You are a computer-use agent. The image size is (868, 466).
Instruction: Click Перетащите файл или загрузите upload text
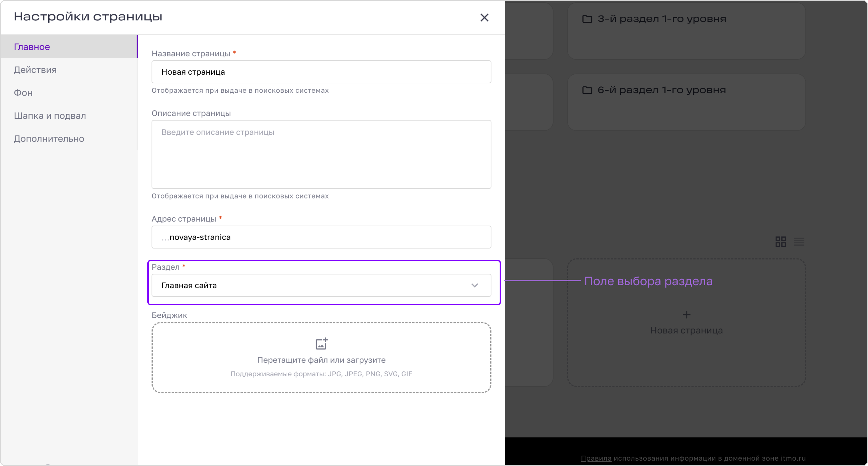(x=321, y=360)
